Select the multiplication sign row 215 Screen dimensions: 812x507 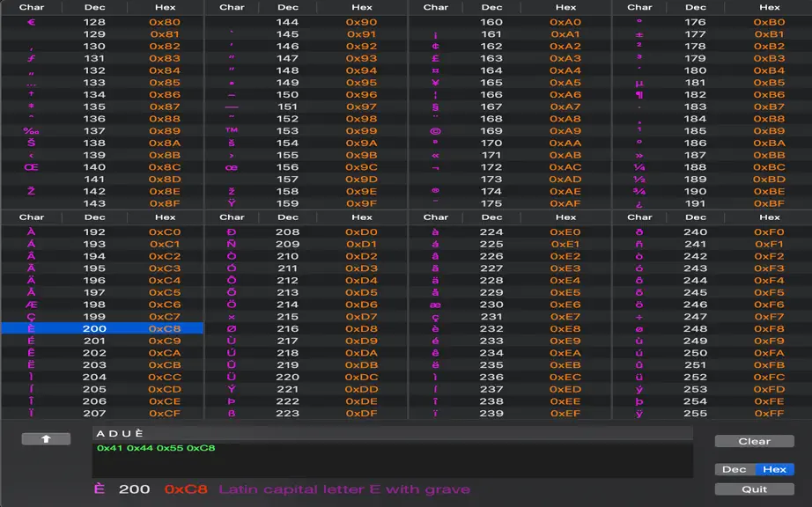click(306, 317)
